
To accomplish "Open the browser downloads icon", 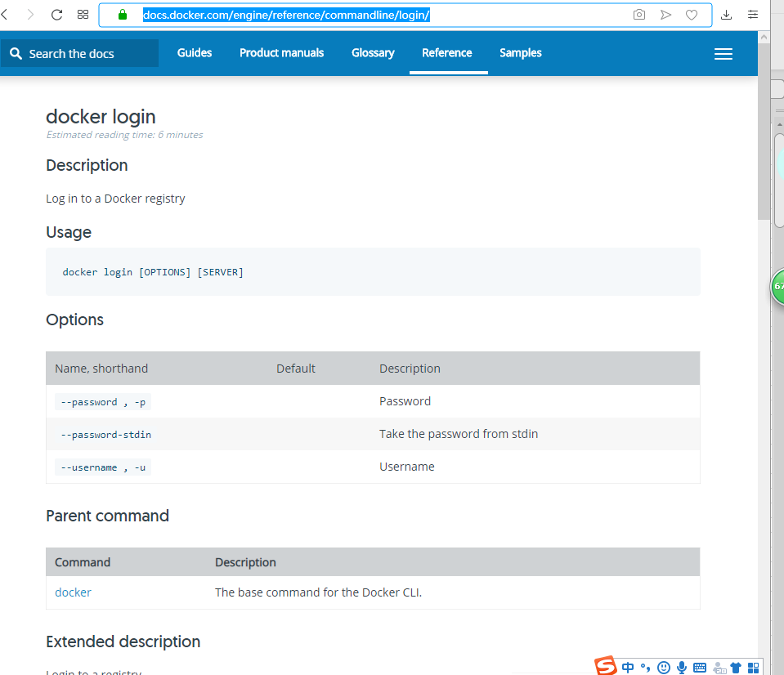I will (727, 15).
